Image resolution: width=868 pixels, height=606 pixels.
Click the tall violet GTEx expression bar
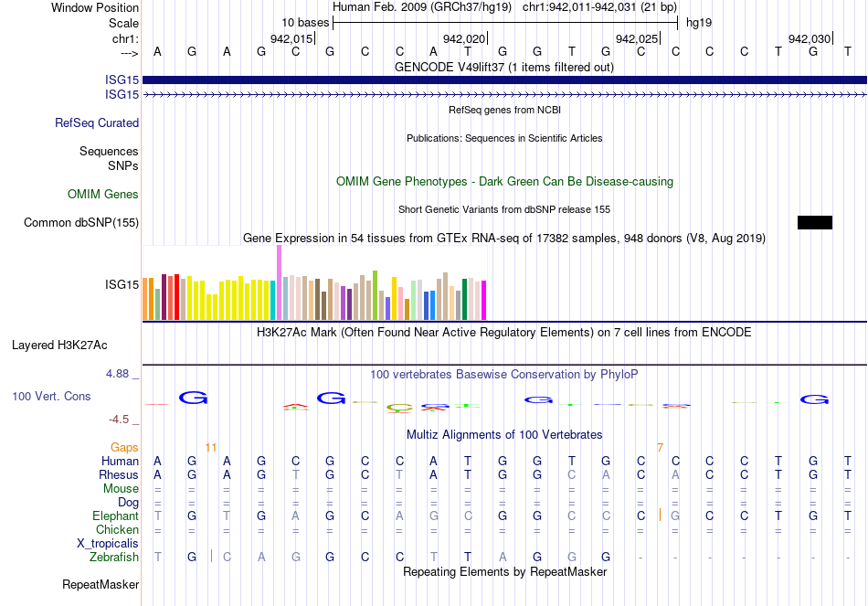(279, 282)
